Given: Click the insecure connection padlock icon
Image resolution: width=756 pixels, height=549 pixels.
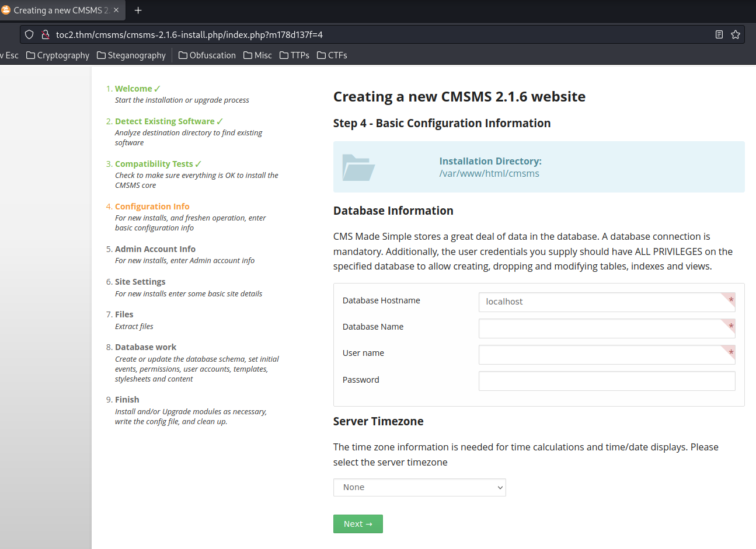Looking at the screenshot, I should tap(45, 34).
